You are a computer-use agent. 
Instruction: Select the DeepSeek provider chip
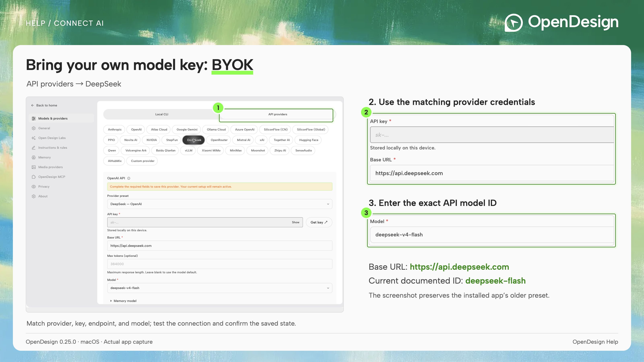[194, 140]
